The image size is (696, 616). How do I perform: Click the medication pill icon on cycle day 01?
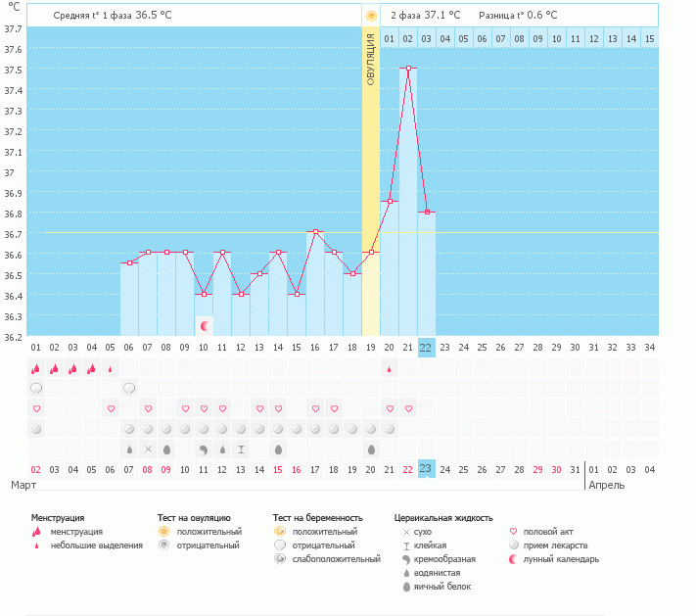[36, 428]
